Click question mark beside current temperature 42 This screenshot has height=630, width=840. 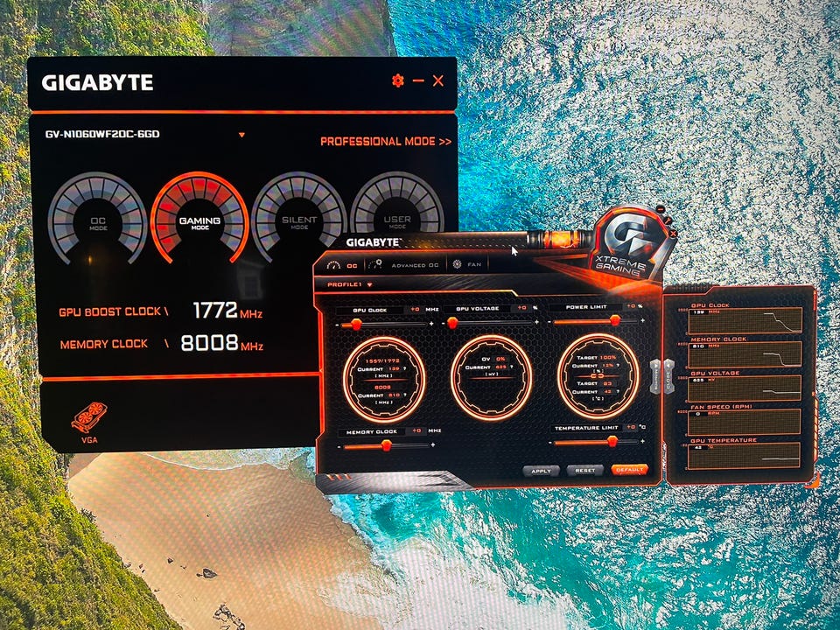[x=618, y=392]
